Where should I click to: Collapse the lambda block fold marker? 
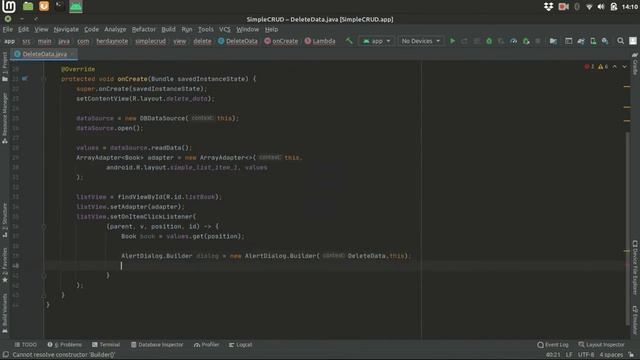point(44,227)
